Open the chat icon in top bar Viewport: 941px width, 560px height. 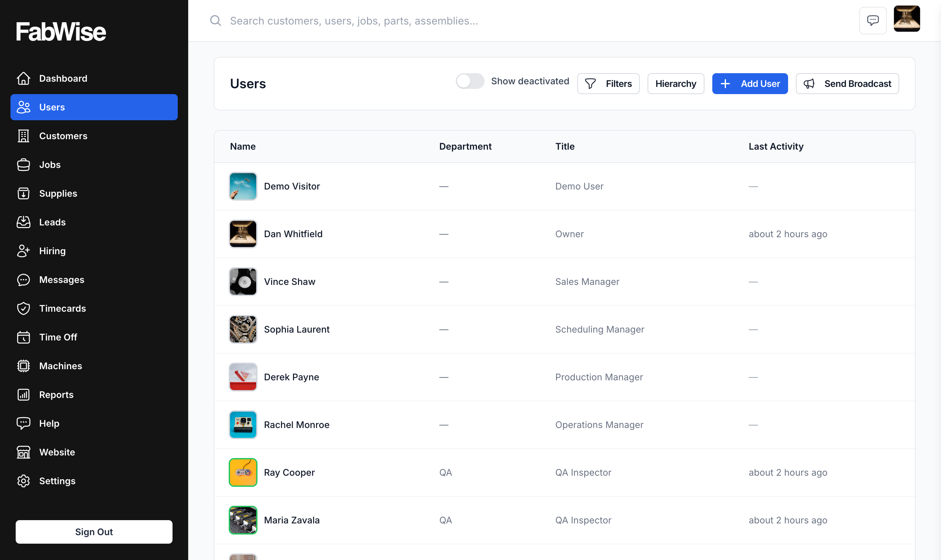coord(873,20)
